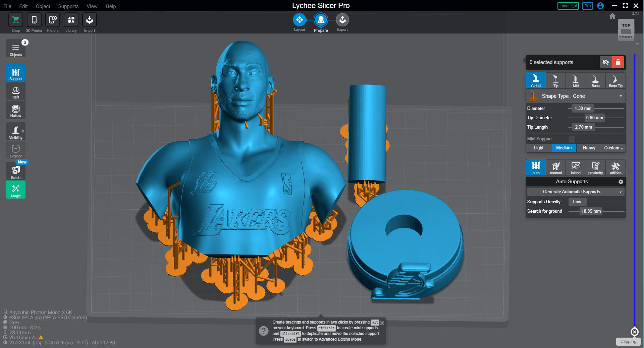Open the 3D Printer settings

34,20
